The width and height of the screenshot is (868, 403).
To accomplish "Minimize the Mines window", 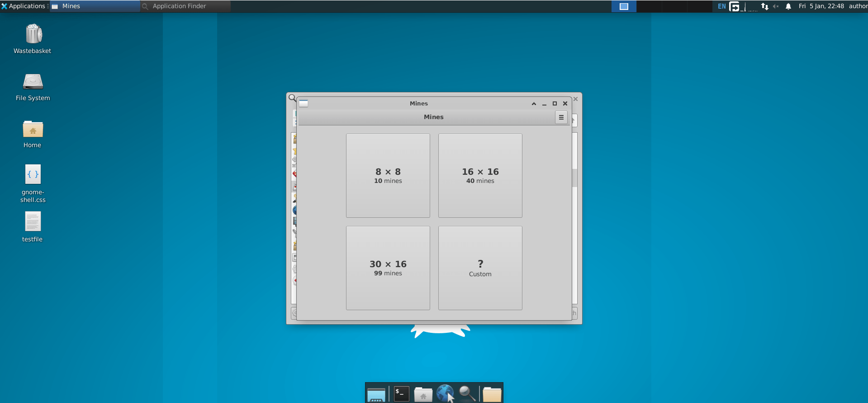I will point(544,104).
